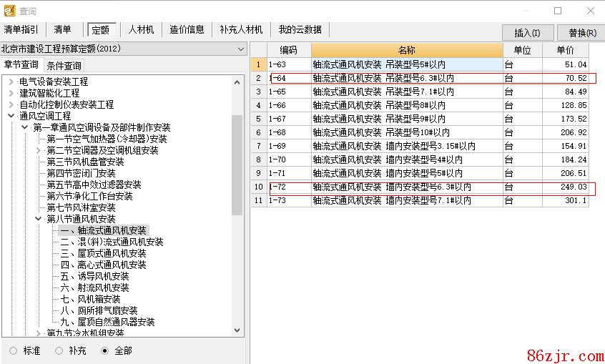Select the 补充 radio button
This screenshot has height=364, width=605.
click(59, 350)
